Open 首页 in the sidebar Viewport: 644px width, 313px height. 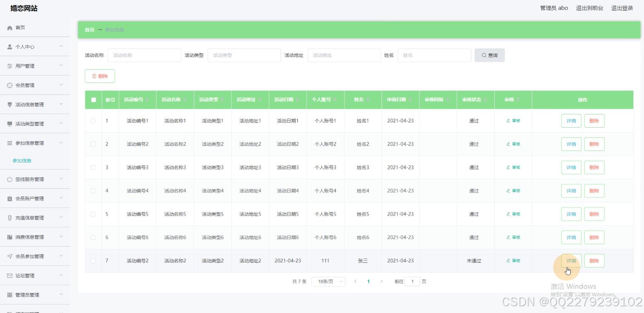[x=35, y=28]
